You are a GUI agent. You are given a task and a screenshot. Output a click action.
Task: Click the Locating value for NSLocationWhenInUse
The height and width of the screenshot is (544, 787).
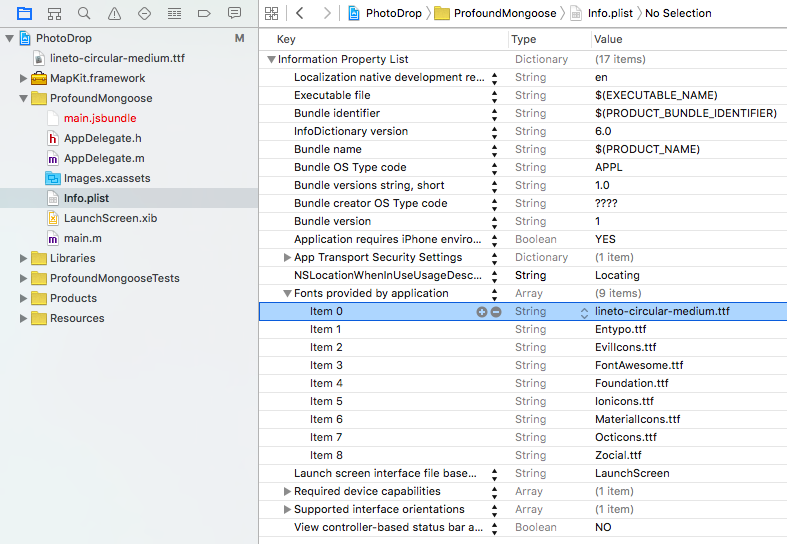tap(617, 276)
